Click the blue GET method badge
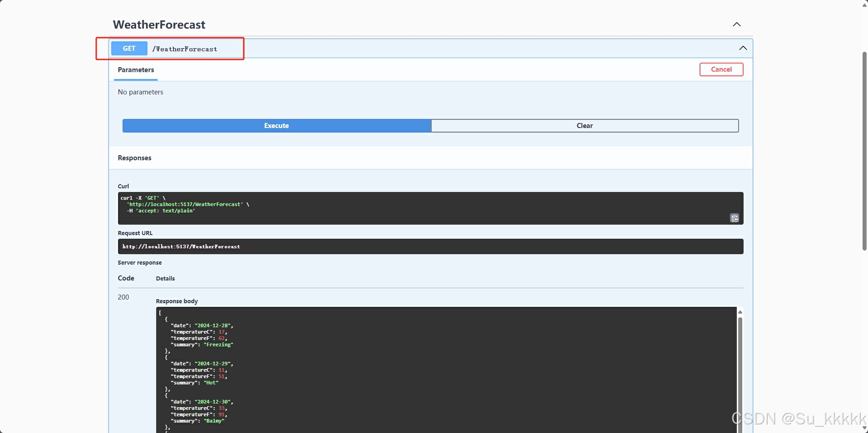Image resolution: width=868 pixels, height=433 pixels. pos(129,48)
